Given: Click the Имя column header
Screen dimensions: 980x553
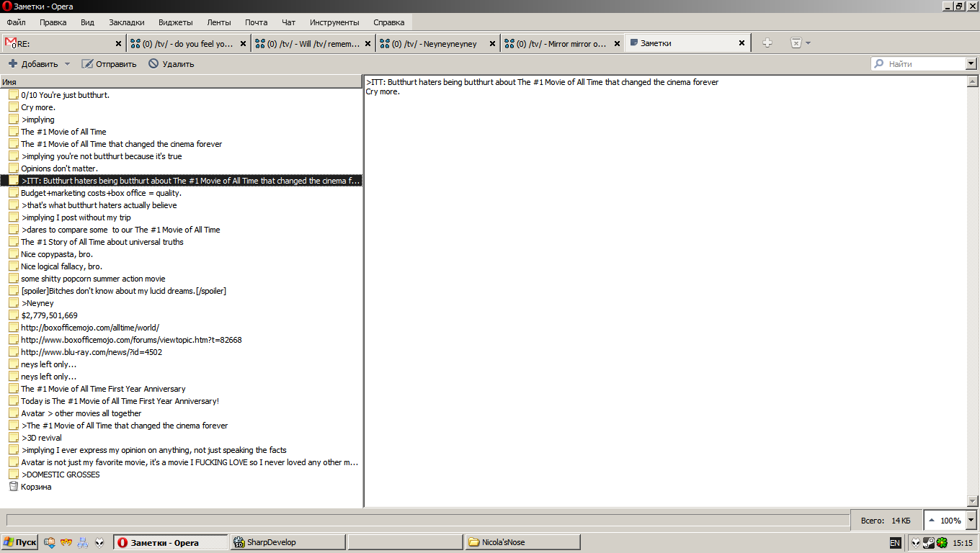Looking at the screenshot, I should pos(182,82).
